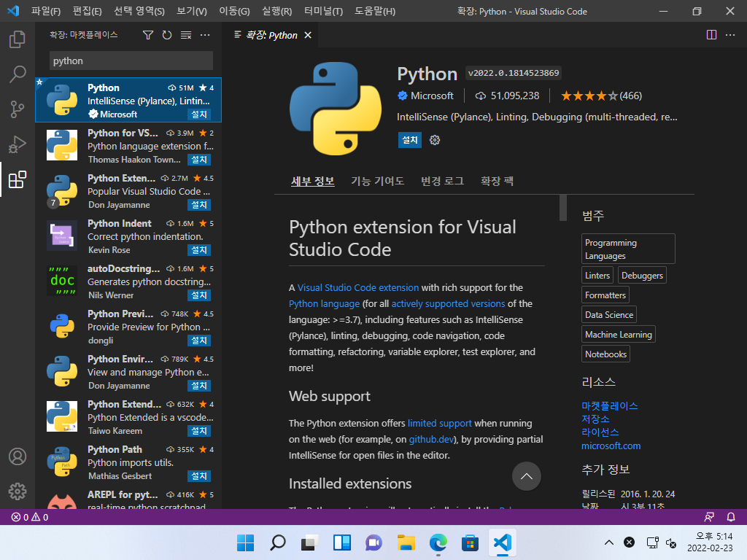This screenshot has height=560, width=747.
Task: Show errors and warnings in status bar
Action: (29, 517)
